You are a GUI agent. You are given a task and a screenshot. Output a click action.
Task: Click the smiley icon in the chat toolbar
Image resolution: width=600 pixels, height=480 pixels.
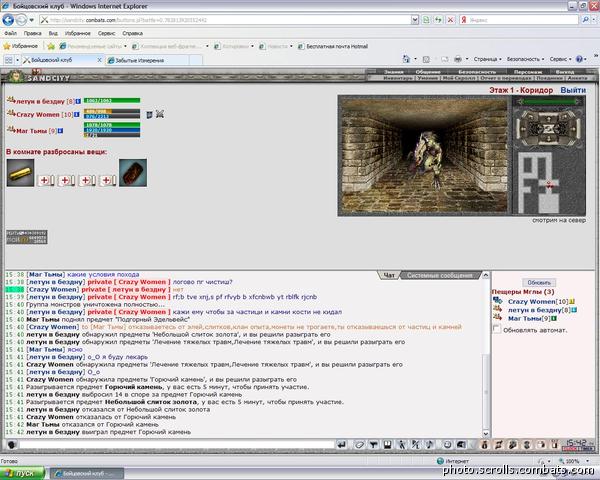(447, 444)
